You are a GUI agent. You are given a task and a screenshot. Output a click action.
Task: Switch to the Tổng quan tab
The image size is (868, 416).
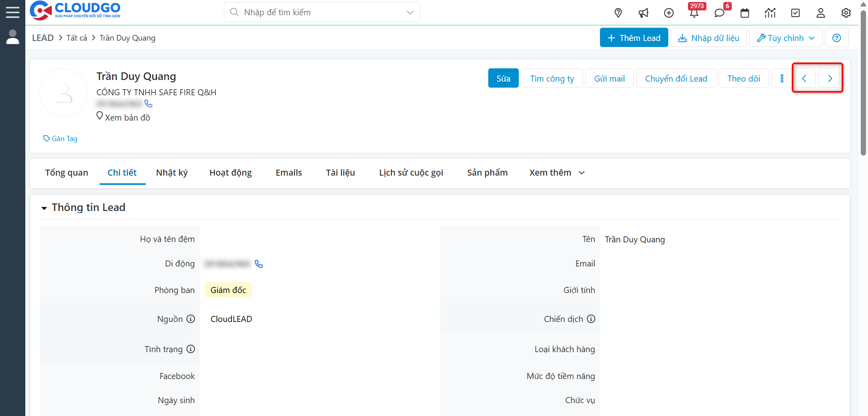[66, 173]
